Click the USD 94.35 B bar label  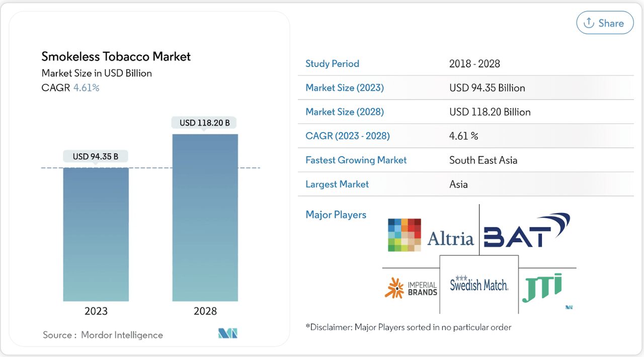point(96,157)
